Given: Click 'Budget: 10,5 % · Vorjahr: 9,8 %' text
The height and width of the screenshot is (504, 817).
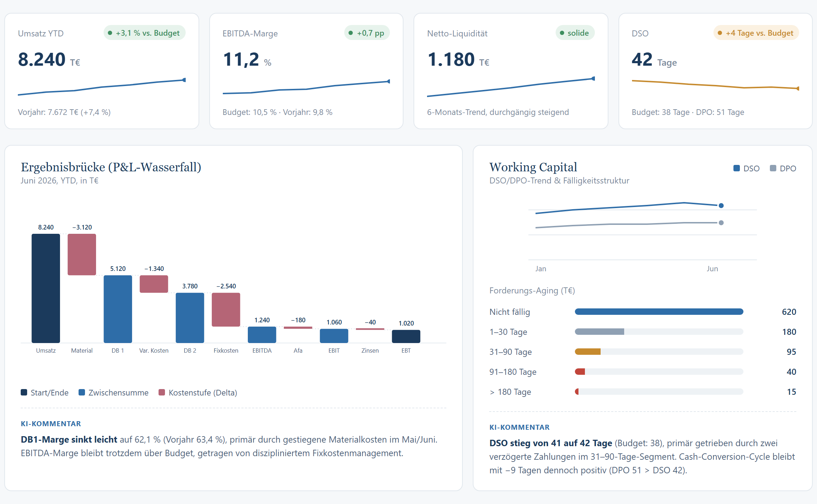Looking at the screenshot, I should tap(277, 112).
